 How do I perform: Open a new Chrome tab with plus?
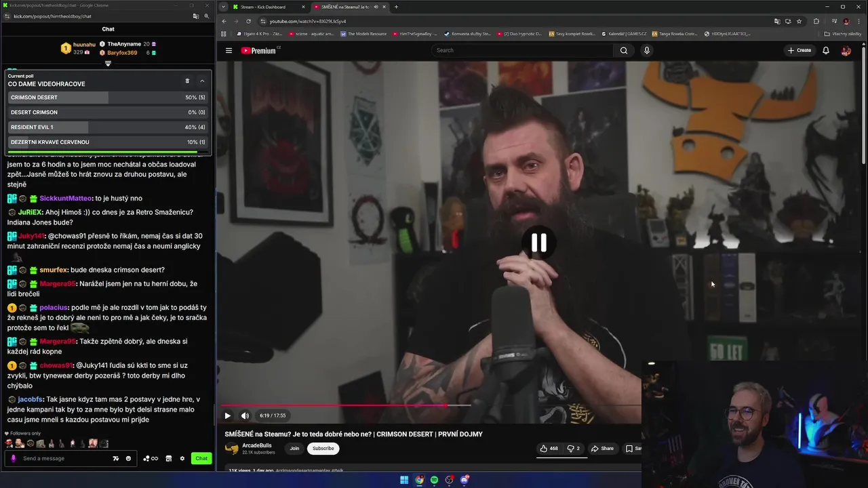pyautogui.click(x=396, y=7)
